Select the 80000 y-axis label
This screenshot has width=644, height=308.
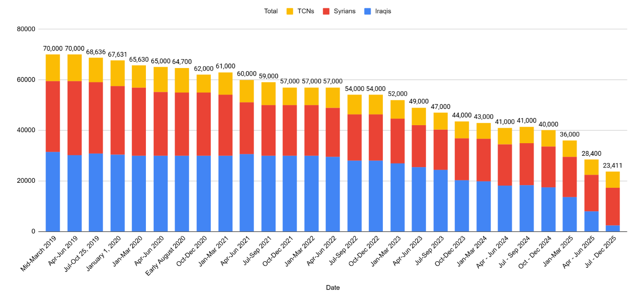coord(26,29)
